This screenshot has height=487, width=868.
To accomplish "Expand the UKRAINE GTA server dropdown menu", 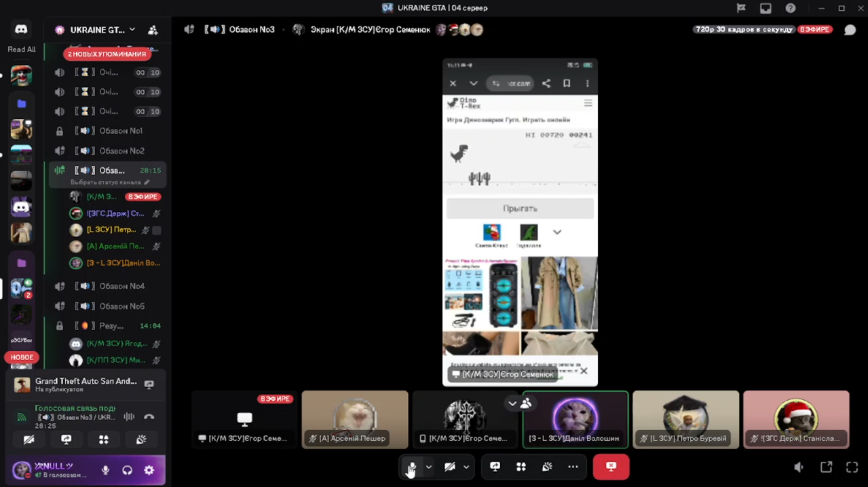I will [132, 29].
